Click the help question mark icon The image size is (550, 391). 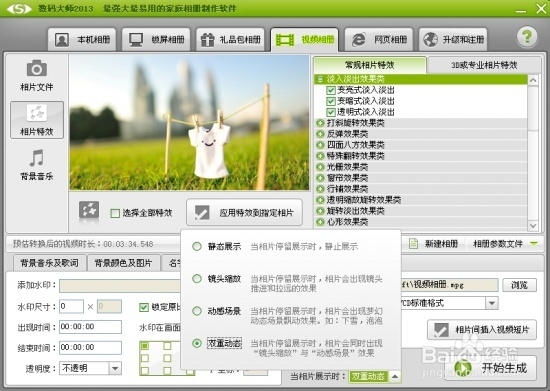tap(527, 36)
